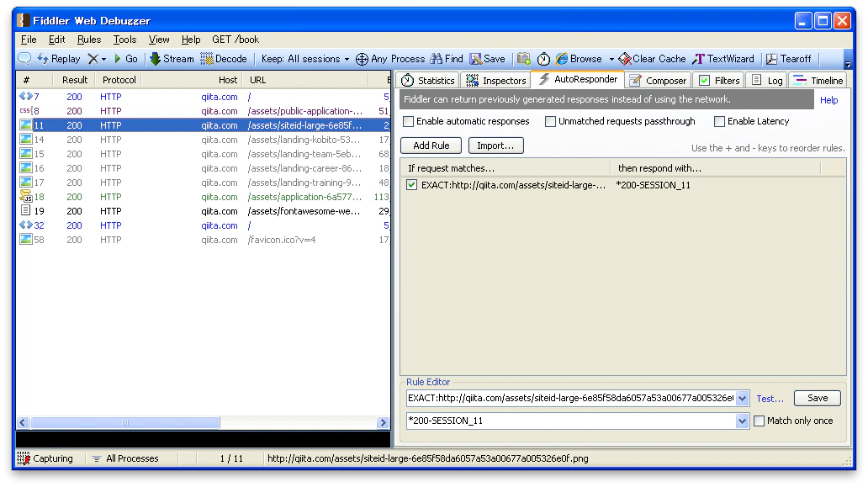Select session 7 in the list

tap(204, 96)
